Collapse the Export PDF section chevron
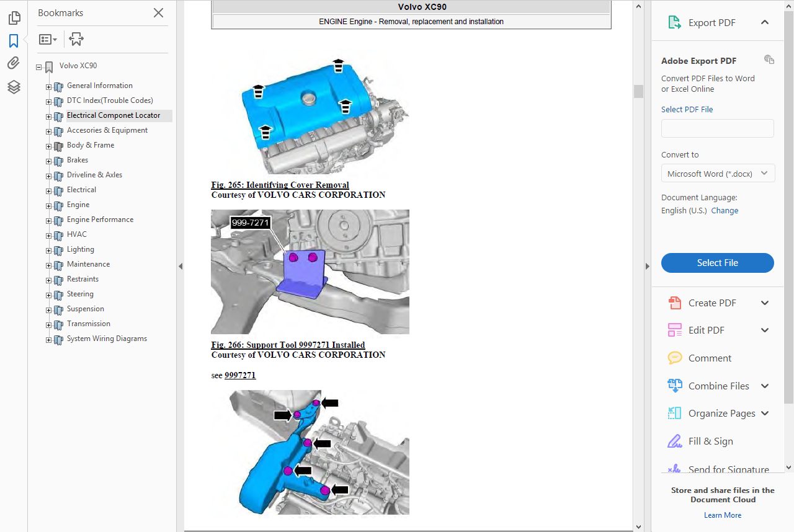This screenshot has height=532, width=794. point(765,22)
